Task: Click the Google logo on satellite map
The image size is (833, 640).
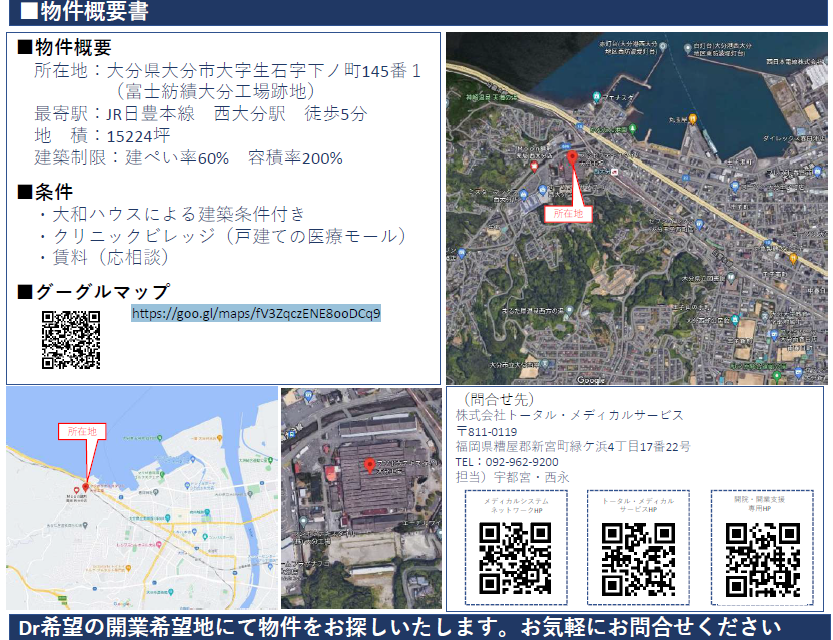Action: (591, 379)
